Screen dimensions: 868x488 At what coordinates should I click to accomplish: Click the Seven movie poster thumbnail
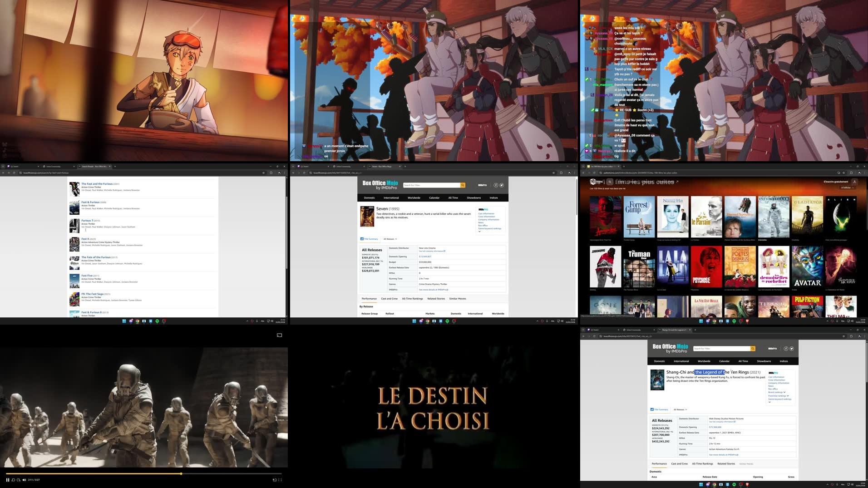[x=367, y=217]
